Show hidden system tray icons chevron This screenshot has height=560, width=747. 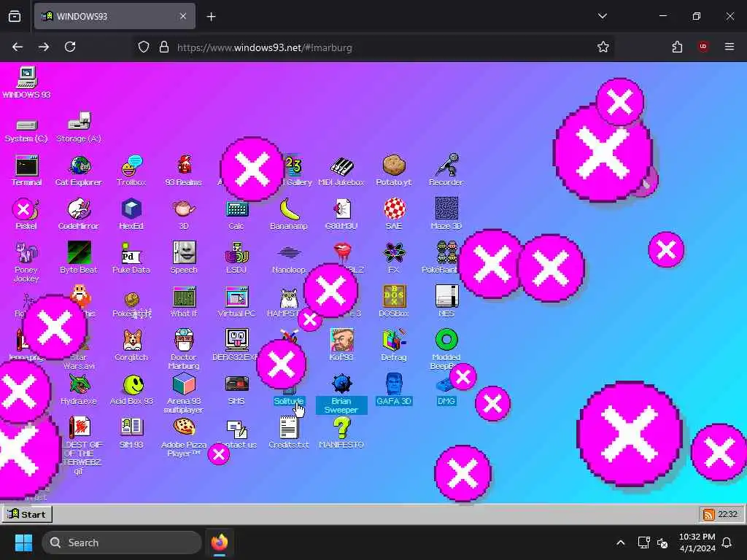point(620,542)
